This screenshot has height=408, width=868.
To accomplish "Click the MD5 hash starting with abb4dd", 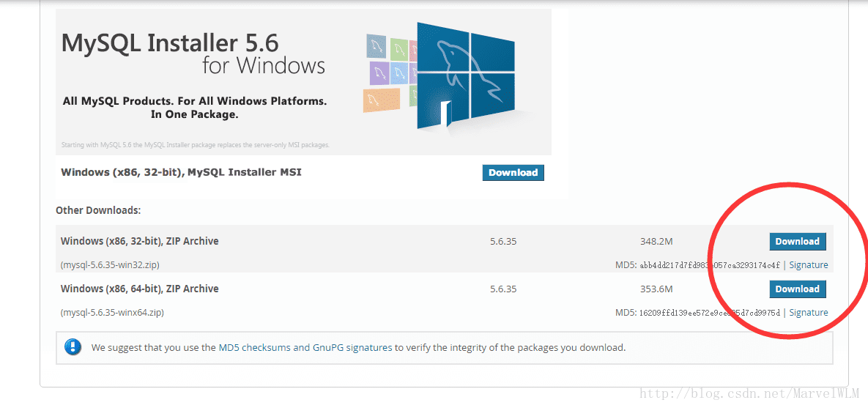I will point(710,265).
